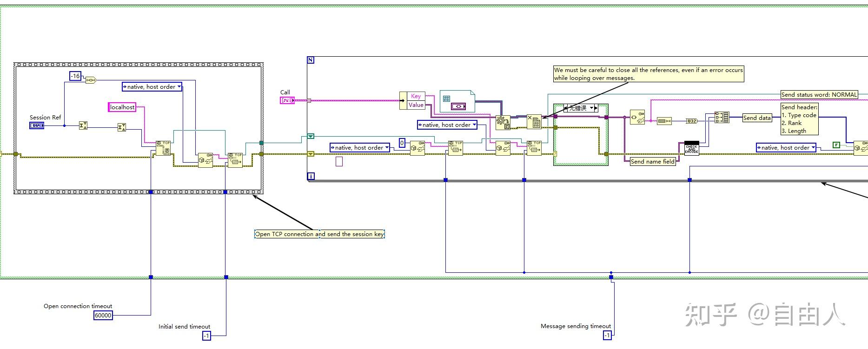Screen dimensions: 868x349
Task: Click the TCP Write node in the sequence frame
Action: coord(235,160)
